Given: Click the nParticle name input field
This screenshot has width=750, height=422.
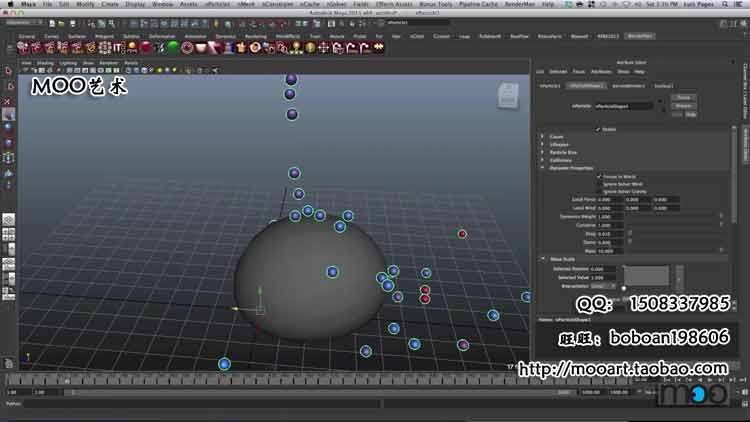Looking at the screenshot, I should [623, 106].
